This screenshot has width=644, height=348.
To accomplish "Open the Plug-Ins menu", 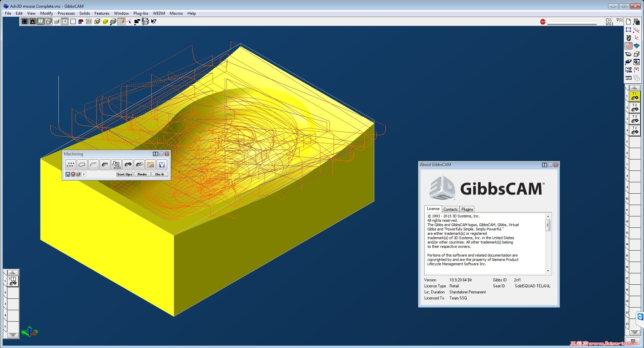I will pos(141,13).
